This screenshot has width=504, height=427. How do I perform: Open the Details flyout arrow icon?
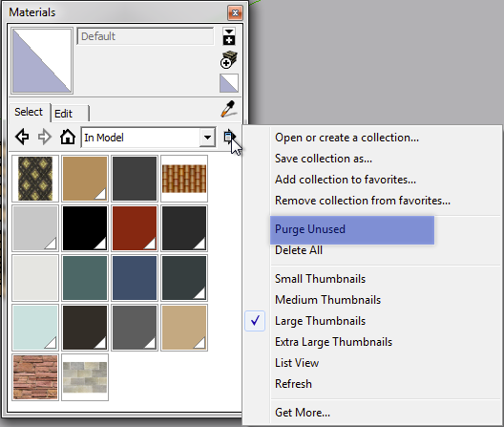point(230,138)
